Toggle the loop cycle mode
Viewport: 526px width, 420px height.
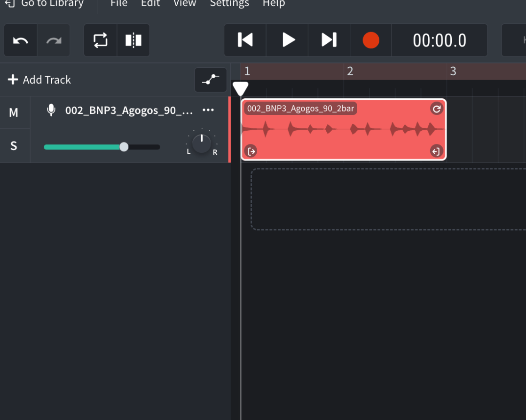tap(101, 40)
